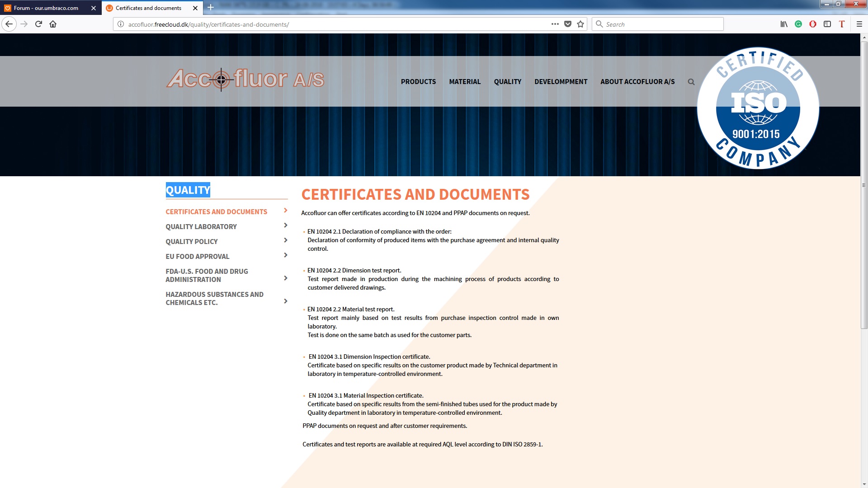Click the address bar URL field
The height and width of the screenshot is (488, 868).
point(335,24)
